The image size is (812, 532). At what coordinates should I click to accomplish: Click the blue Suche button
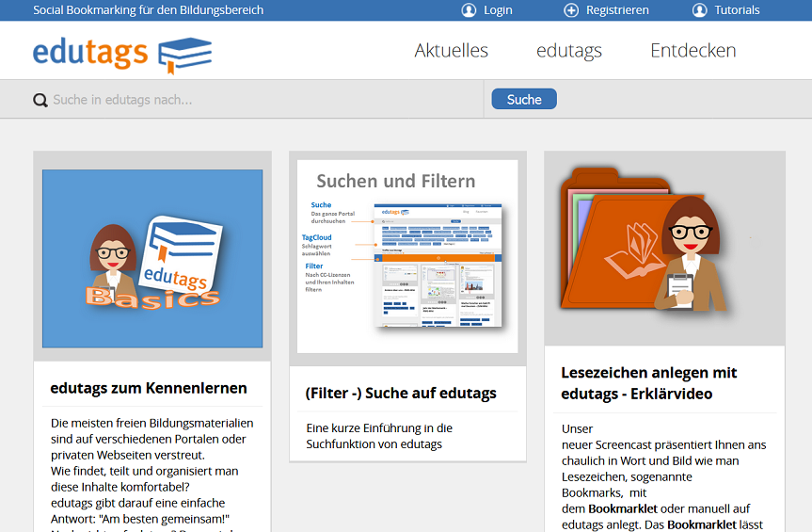point(524,99)
